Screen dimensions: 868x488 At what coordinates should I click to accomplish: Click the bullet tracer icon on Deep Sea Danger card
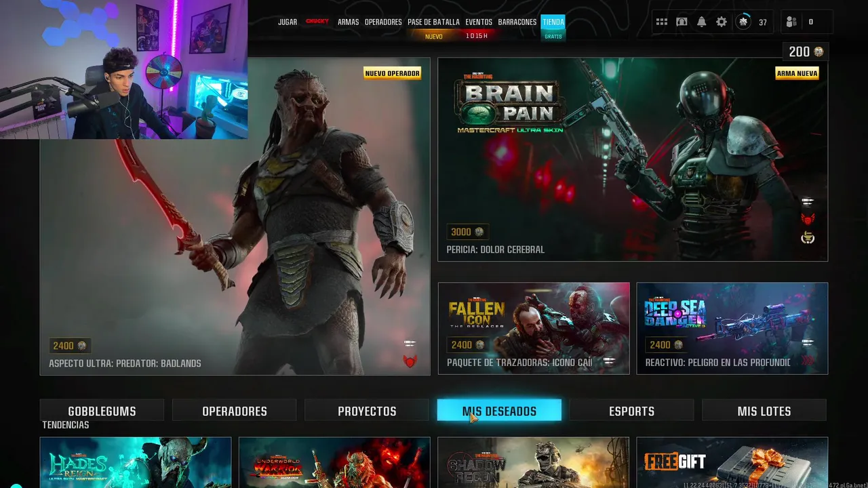808,343
